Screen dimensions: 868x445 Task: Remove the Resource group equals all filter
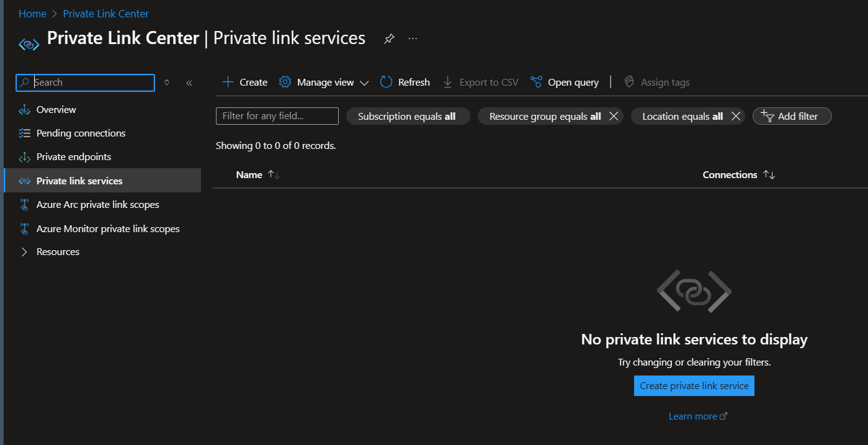613,116
